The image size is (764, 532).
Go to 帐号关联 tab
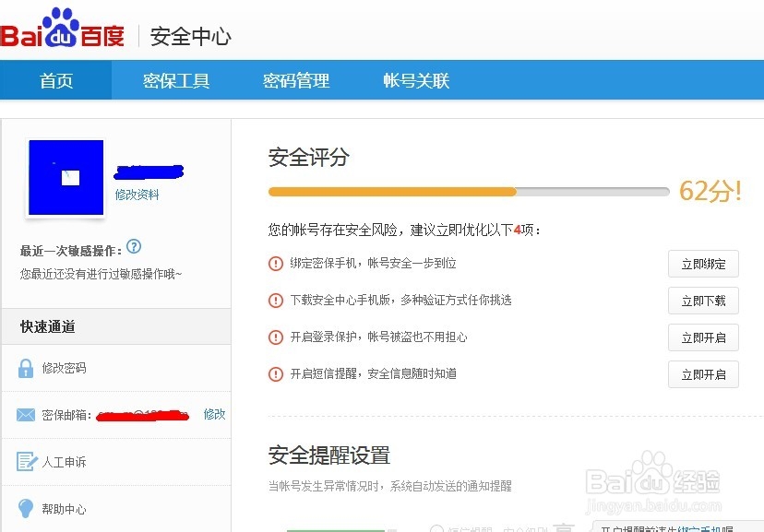click(416, 80)
